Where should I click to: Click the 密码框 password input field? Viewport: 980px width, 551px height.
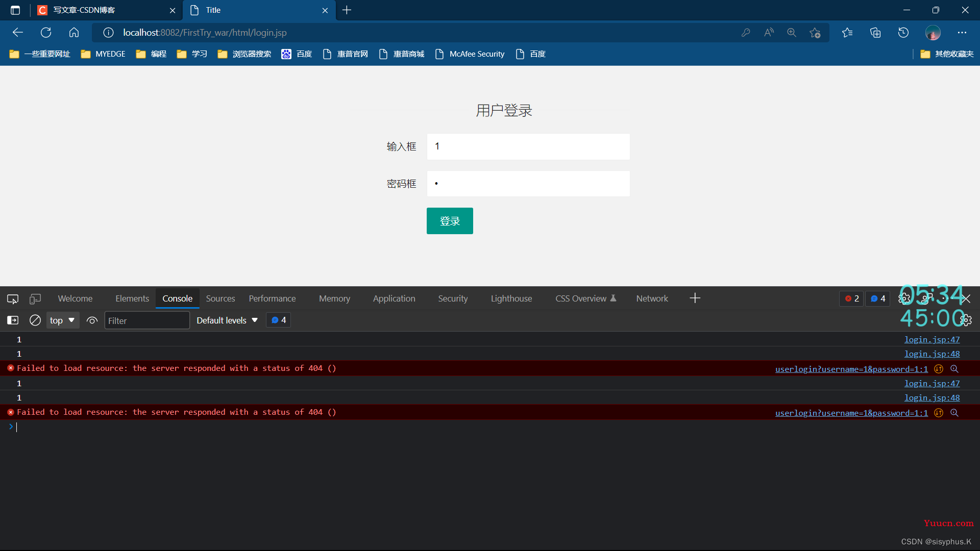(x=528, y=183)
